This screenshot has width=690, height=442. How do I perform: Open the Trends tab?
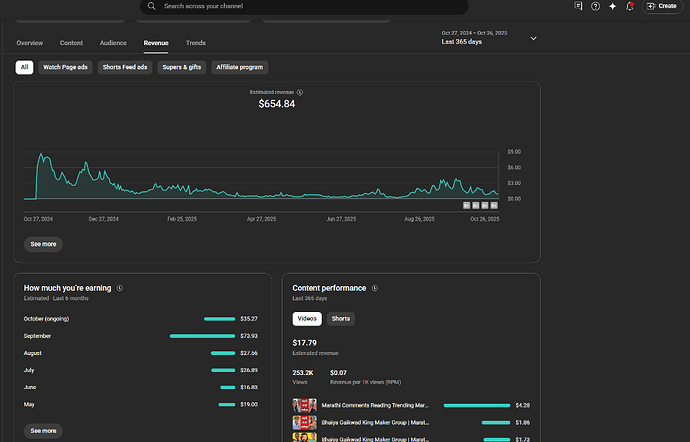click(196, 43)
